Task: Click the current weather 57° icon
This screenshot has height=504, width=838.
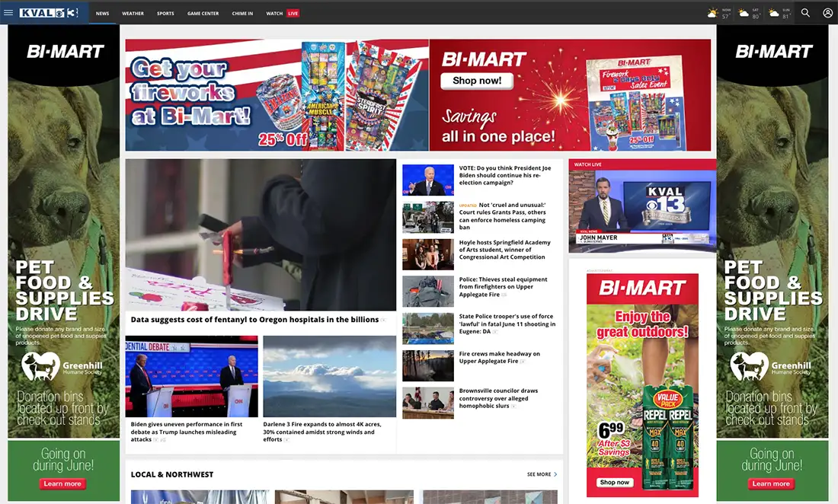Action: tap(712, 13)
